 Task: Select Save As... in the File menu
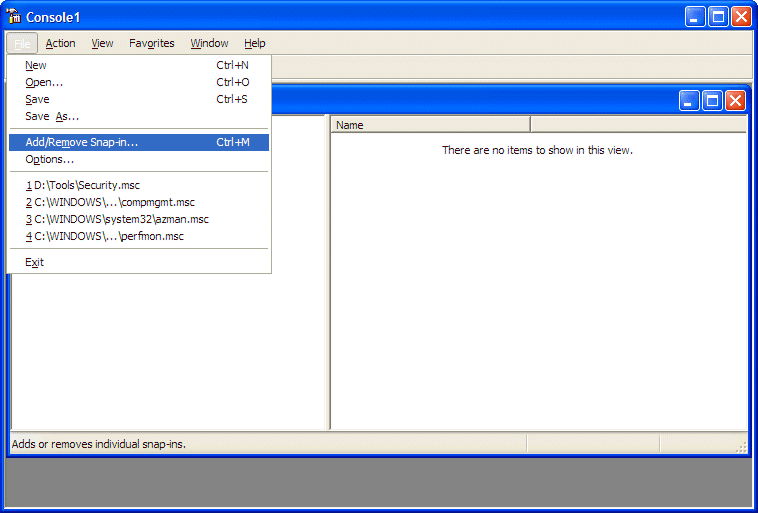139,116
